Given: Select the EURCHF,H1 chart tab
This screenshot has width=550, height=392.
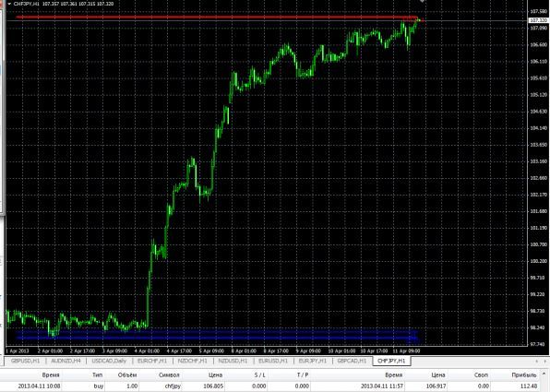Looking at the screenshot, I should pyautogui.click(x=152, y=361).
